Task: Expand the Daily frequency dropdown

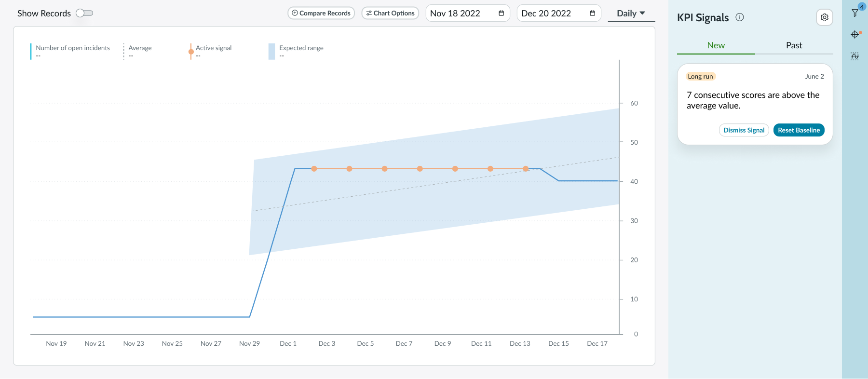Action: pyautogui.click(x=631, y=14)
